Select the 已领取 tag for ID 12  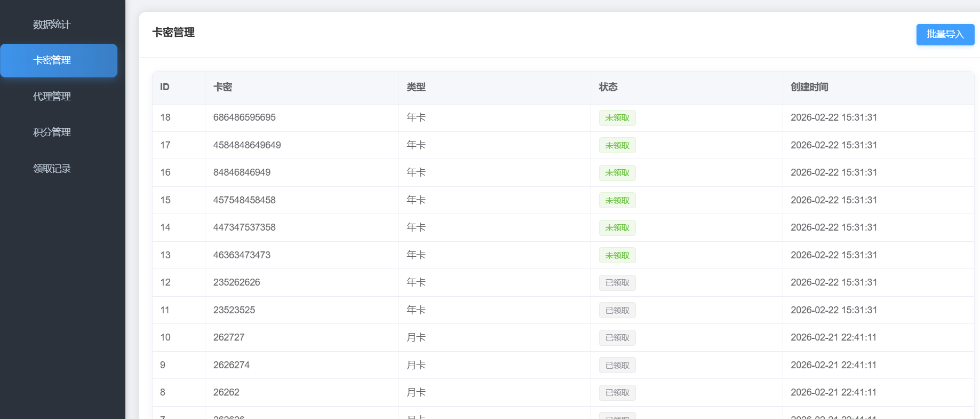pos(617,283)
